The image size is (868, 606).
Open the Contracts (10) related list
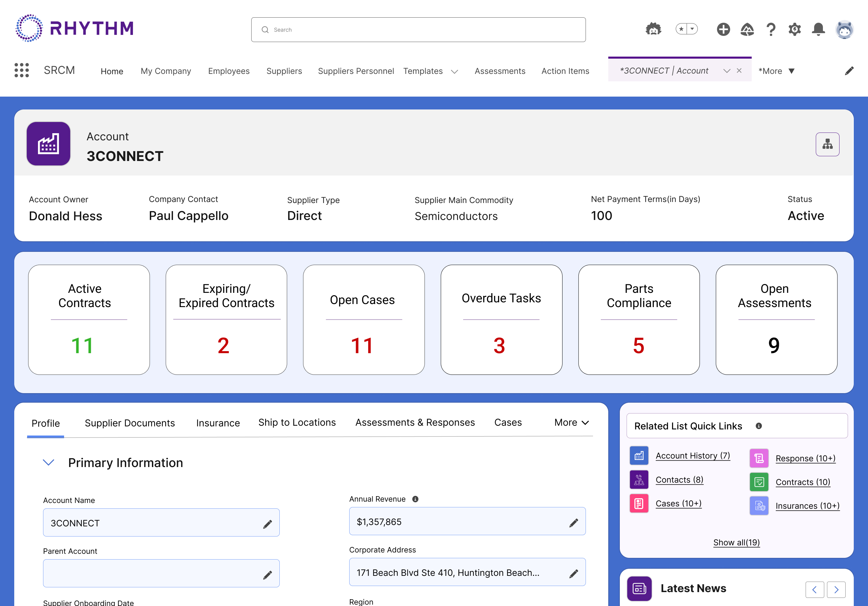point(803,482)
